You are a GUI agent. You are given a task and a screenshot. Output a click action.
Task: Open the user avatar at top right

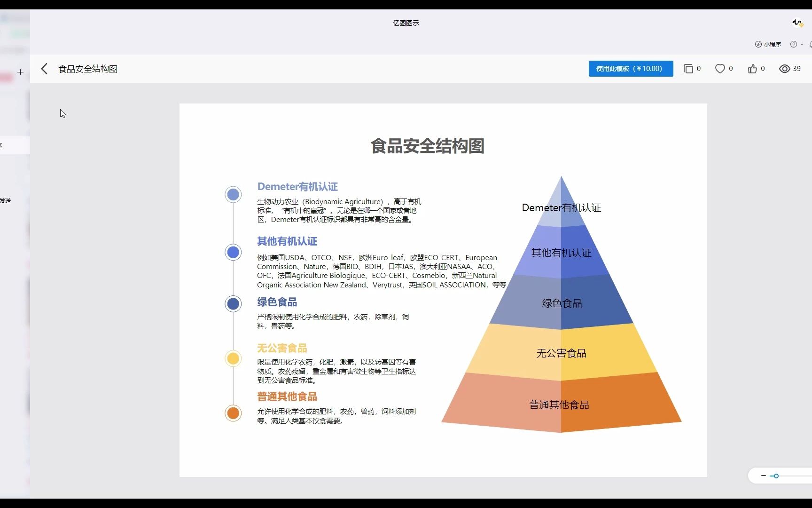point(797,23)
